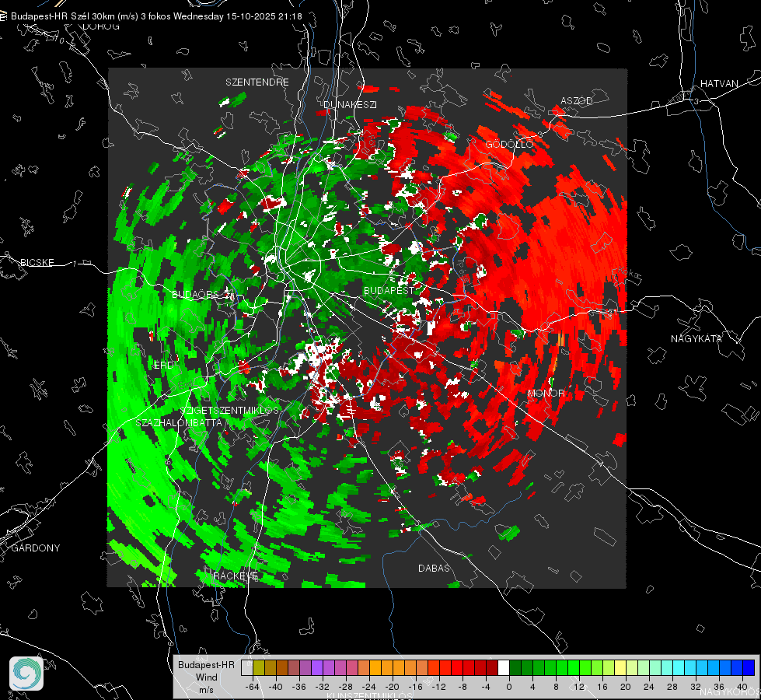Click the -16 value on wind scale

click(x=415, y=687)
